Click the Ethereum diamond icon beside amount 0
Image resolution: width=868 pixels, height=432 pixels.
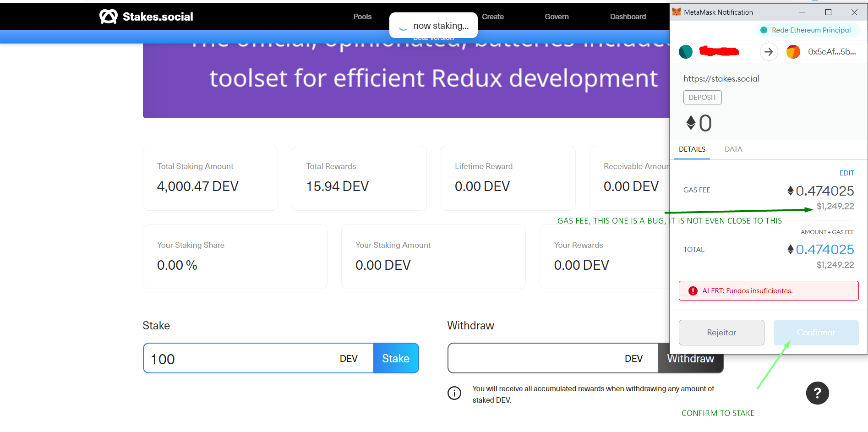pos(691,123)
